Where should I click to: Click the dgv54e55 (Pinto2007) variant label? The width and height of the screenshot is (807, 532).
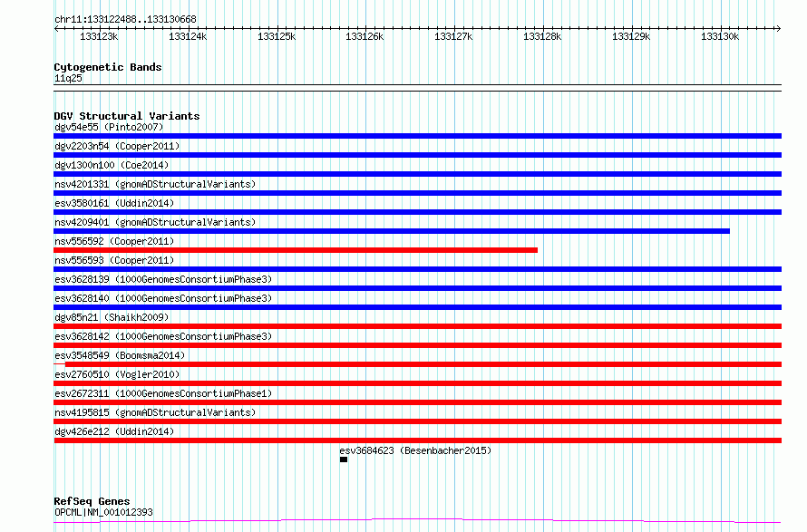(109, 127)
